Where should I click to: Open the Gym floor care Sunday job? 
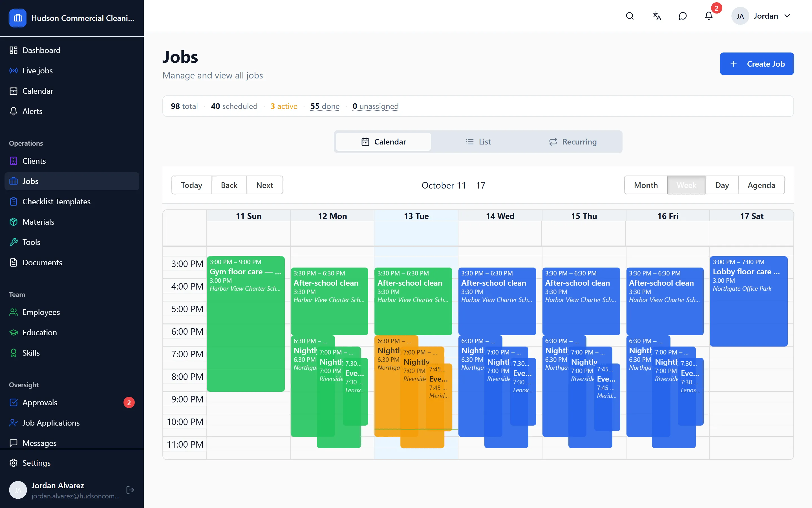(246, 324)
